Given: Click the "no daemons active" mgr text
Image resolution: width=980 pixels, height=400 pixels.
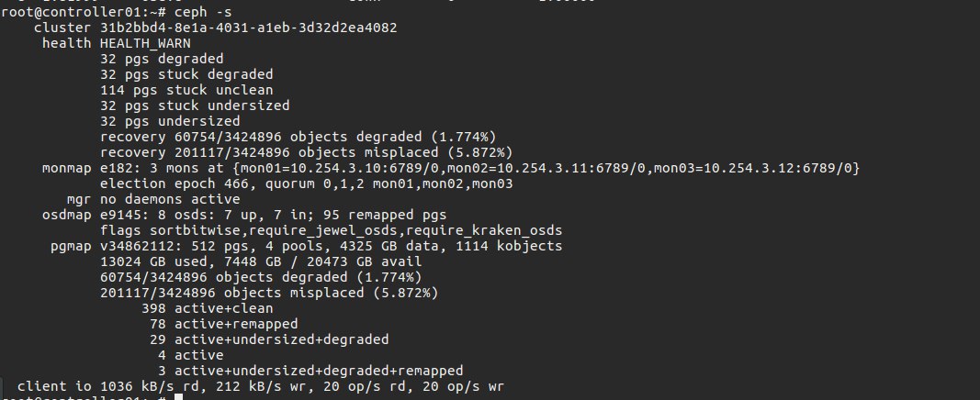Looking at the screenshot, I should click(170, 199).
